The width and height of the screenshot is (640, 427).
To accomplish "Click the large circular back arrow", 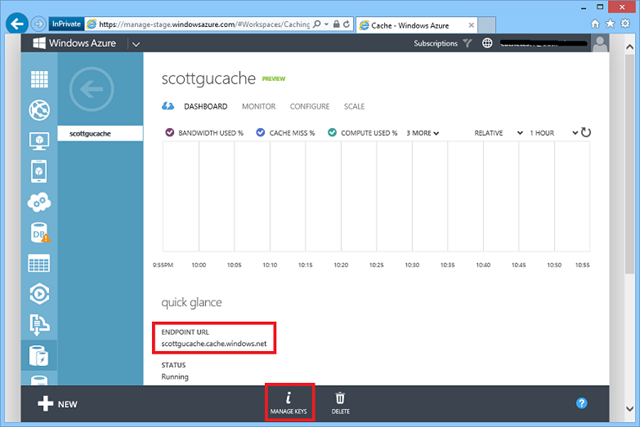I will pos(91,89).
